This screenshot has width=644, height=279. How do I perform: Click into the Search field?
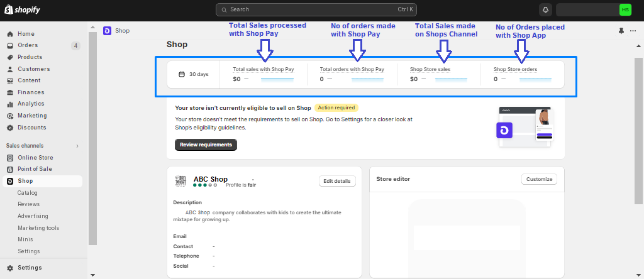[316, 9]
